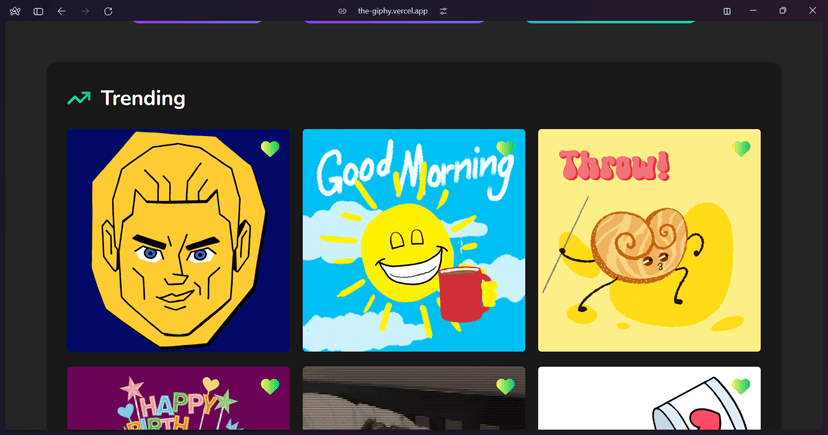Favorite the Happy Birthday GIF heart
This screenshot has height=435, width=828.
[270, 386]
